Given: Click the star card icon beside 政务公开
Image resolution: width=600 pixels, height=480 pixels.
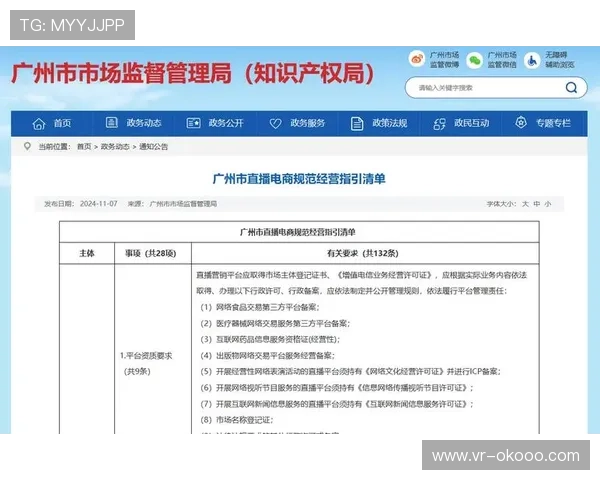Looking at the screenshot, I should click(x=193, y=123).
